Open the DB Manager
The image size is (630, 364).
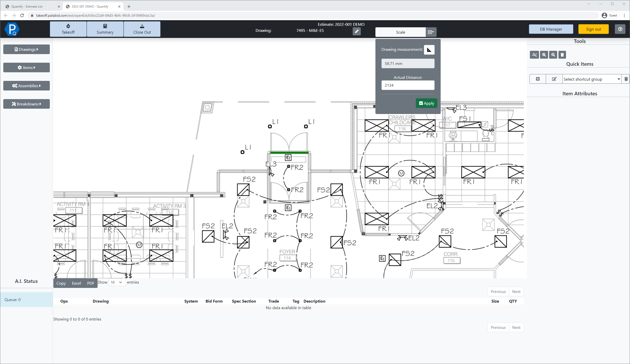tap(551, 29)
